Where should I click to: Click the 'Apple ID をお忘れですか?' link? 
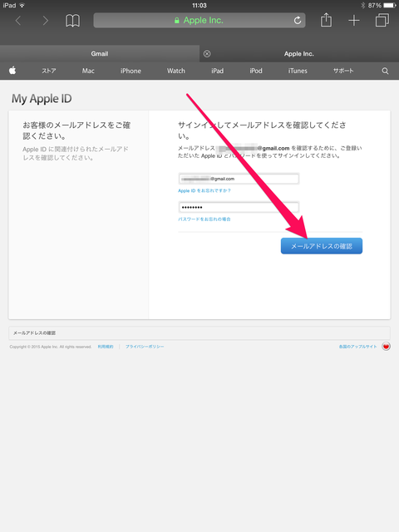point(204,190)
